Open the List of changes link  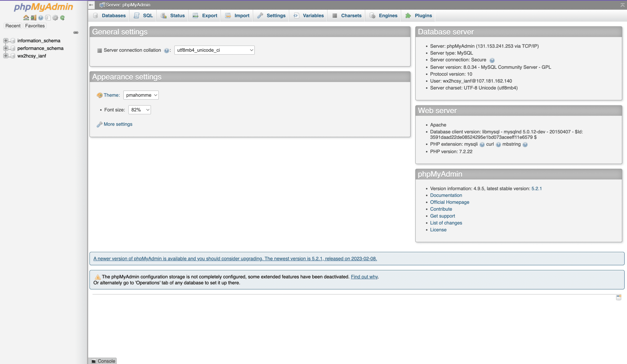[446, 223]
